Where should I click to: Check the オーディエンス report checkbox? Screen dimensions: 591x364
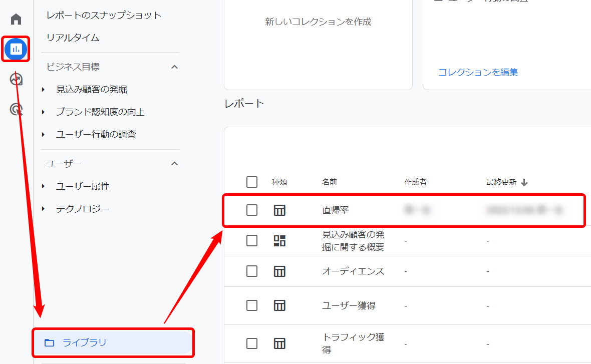(x=252, y=271)
